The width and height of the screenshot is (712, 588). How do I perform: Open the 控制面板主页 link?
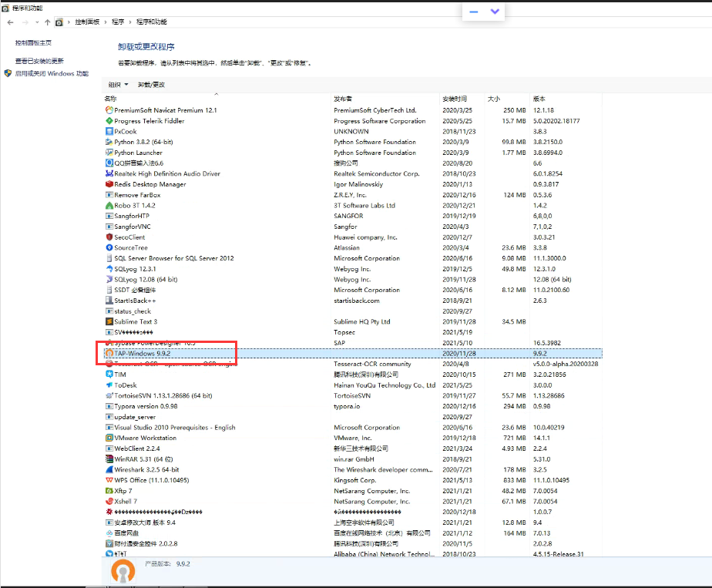tap(33, 42)
